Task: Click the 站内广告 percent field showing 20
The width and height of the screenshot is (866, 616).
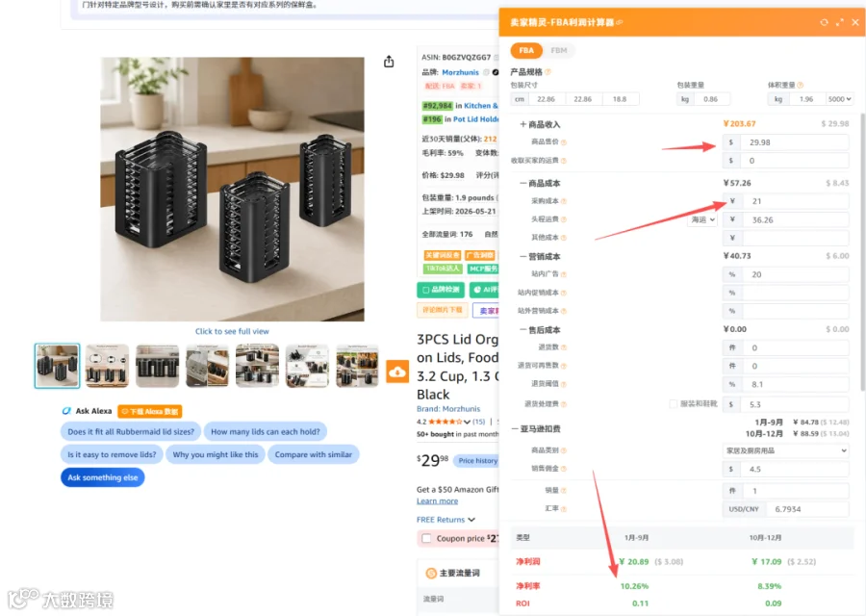Action: point(796,274)
